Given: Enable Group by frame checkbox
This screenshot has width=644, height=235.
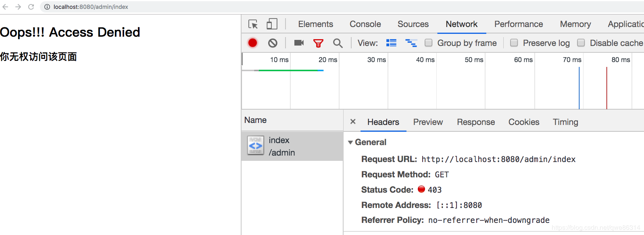Looking at the screenshot, I should click(x=429, y=43).
